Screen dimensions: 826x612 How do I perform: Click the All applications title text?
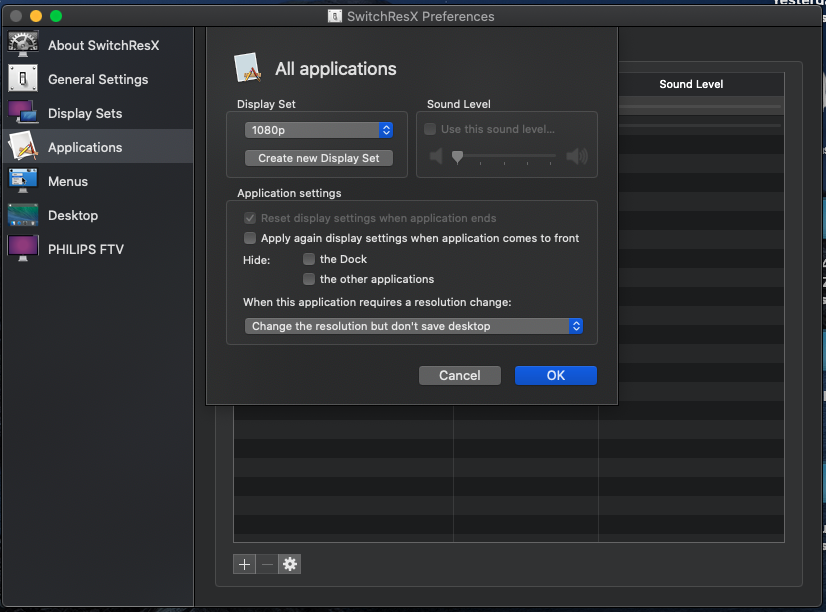pyautogui.click(x=336, y=68)
